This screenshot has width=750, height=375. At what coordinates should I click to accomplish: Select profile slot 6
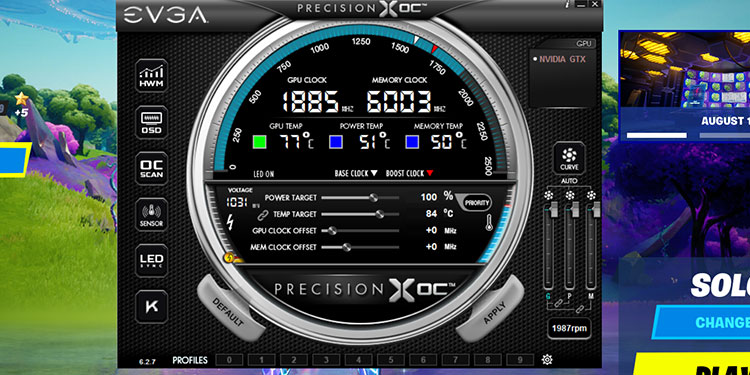(x=423, y=360)
